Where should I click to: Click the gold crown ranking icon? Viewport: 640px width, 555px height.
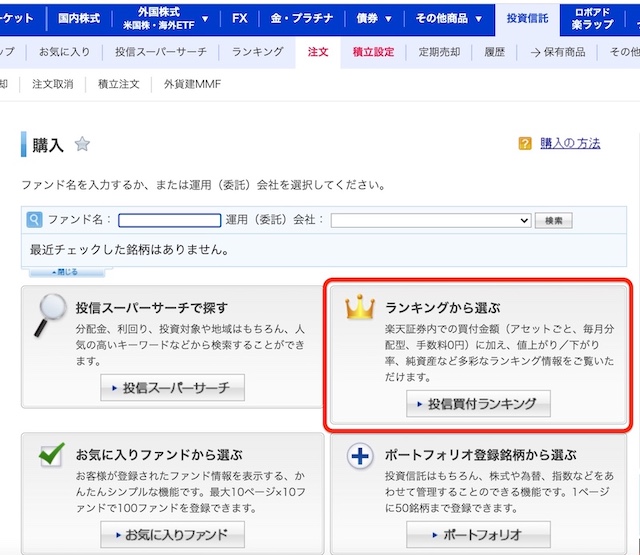tap(358, 308)
